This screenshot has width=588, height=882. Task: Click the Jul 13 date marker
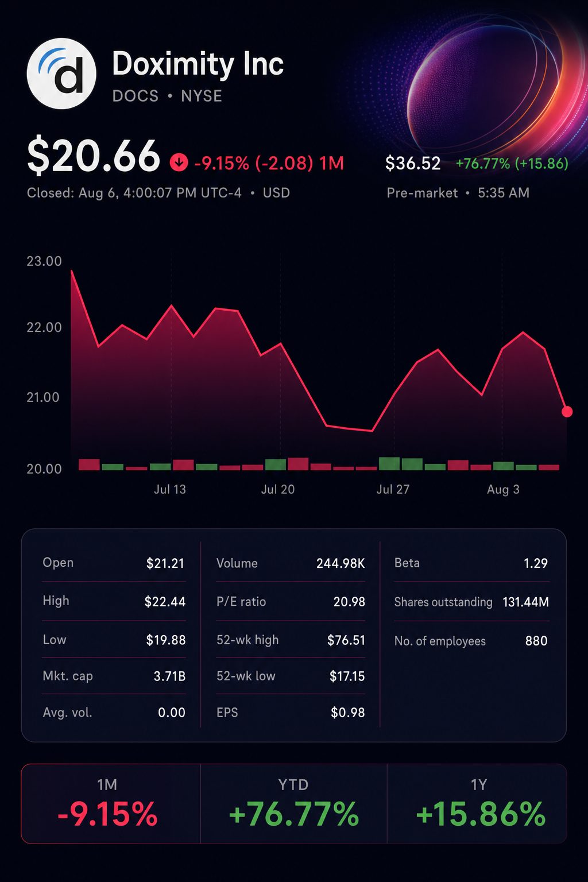click(x=170, y=489)
